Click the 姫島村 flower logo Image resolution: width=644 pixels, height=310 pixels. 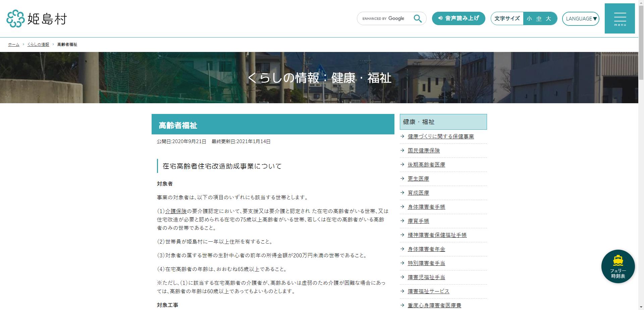pos(15,19)
